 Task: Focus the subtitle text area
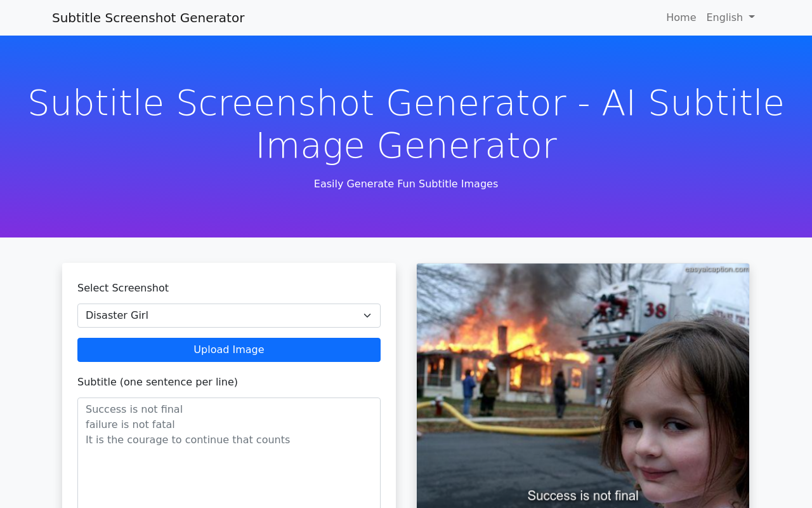tap(229, 453)
